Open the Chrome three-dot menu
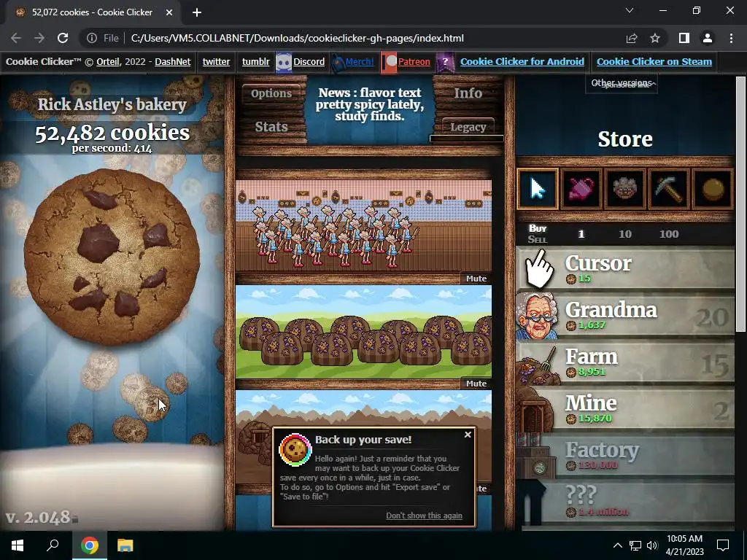This screenshot has height=560, width=747. [x=731, y=38]
